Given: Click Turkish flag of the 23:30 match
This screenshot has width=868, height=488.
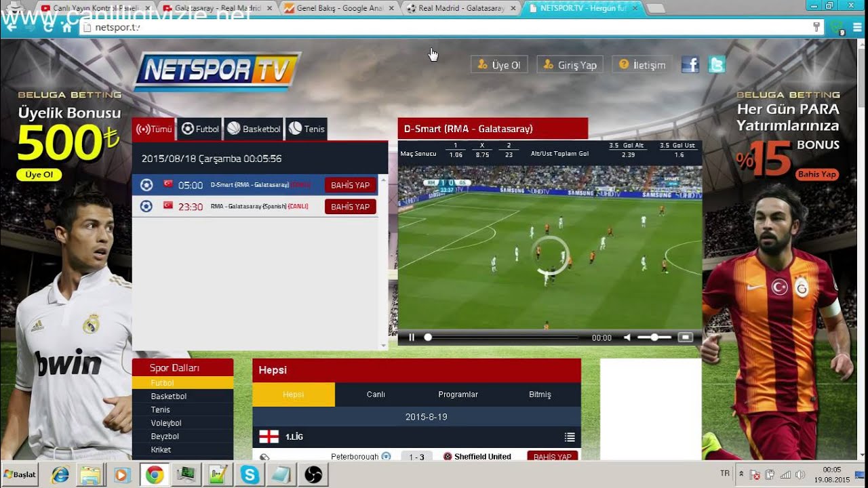Looking at the screenshot, I should (168, 205).
